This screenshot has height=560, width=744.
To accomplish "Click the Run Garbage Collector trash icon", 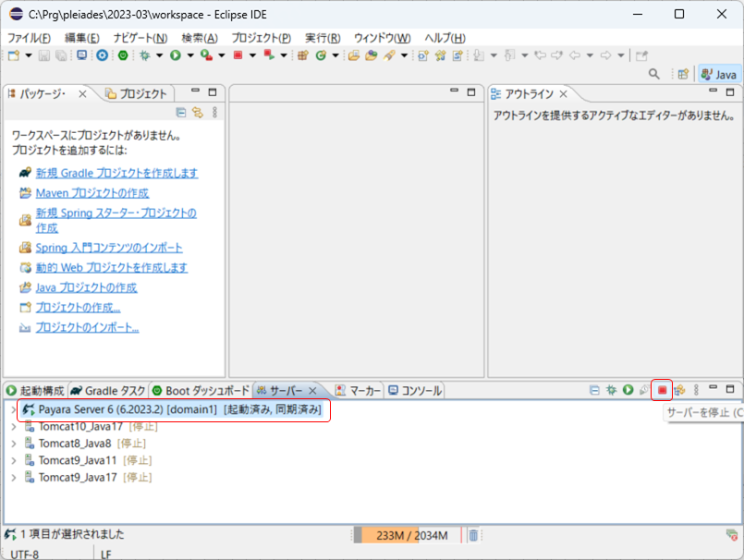I will 473,535.
